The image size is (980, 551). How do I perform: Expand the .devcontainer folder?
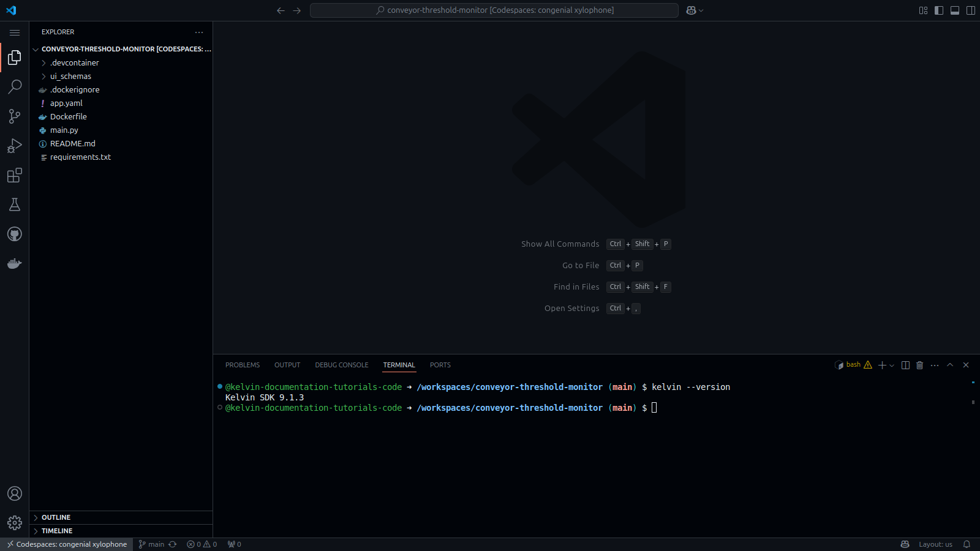pyautogui.click(x=73, y=62)
